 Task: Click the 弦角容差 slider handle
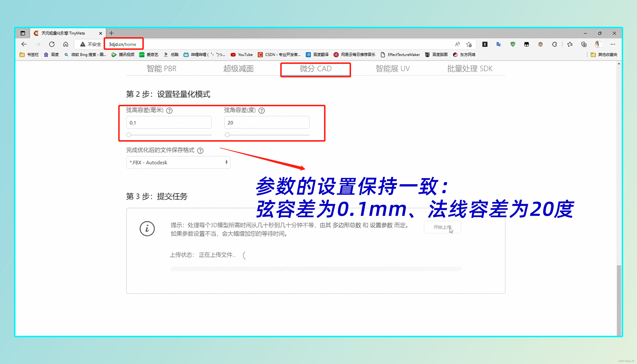(x=227, y=135)
